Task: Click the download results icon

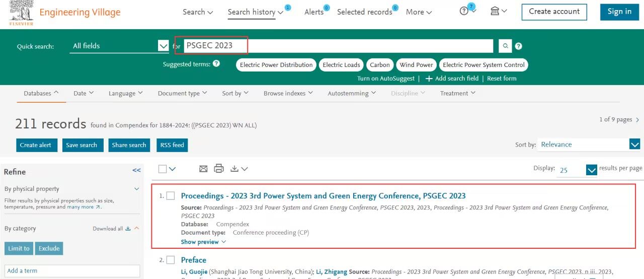Action: coord(234,169)
